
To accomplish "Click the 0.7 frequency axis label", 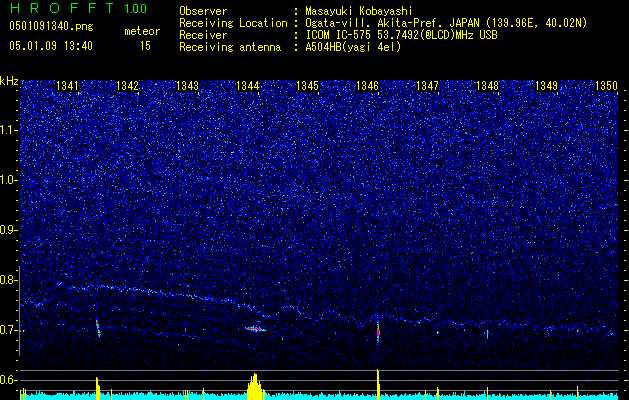I will click(x=8, y=330).
